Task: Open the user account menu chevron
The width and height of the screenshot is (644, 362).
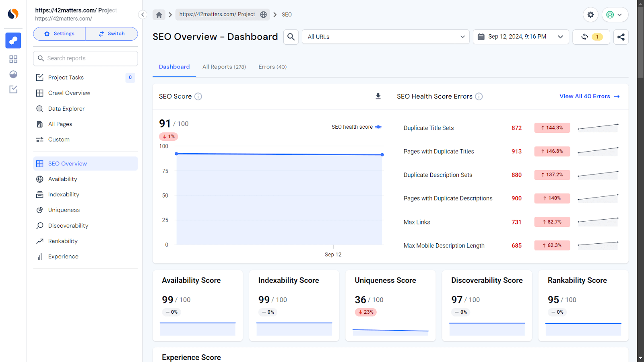Action: point(620,14)
